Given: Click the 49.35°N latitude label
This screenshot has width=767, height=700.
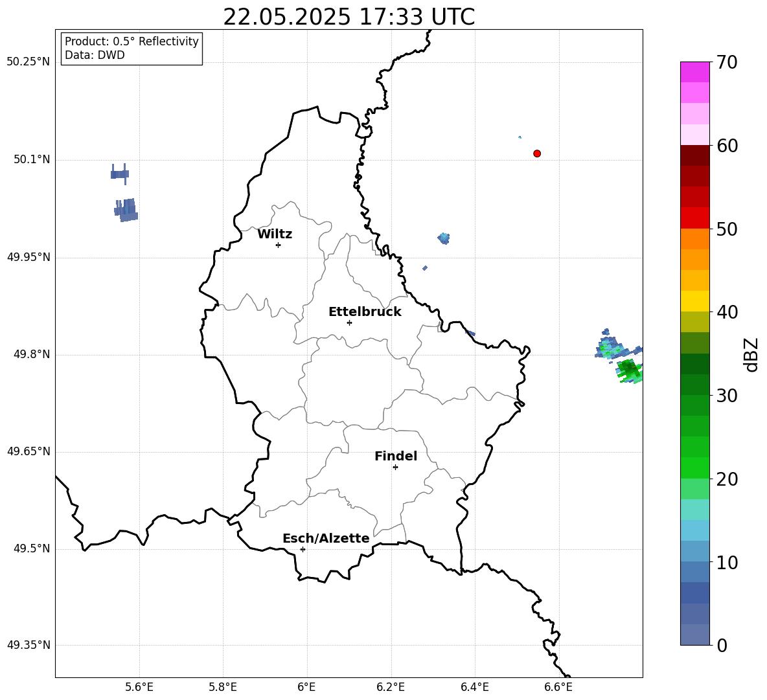Looking at the screenshot, I should [x=29, y=645].
